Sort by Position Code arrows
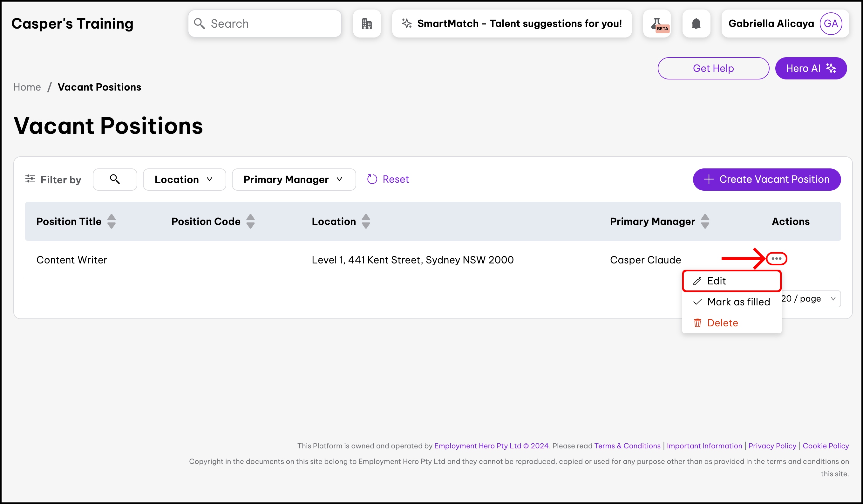This screenshot has width=863, height=504. pyautogui.click(x=250, y=221)
